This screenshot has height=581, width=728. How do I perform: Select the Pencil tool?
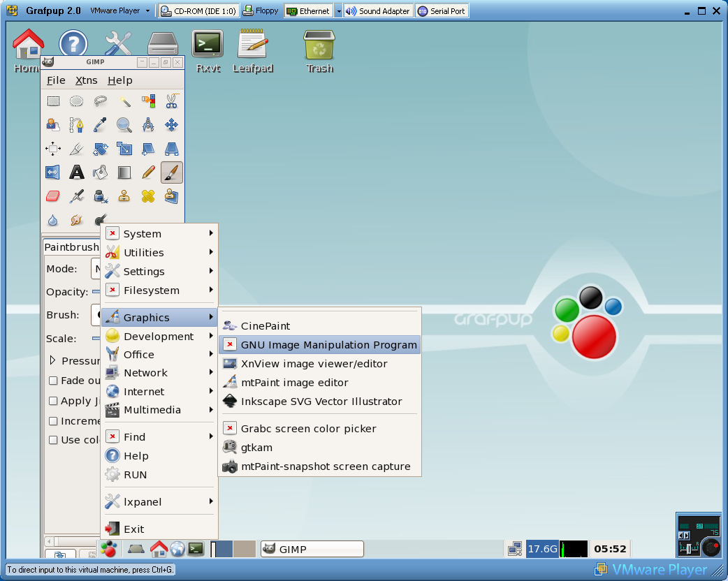[148, 172]
